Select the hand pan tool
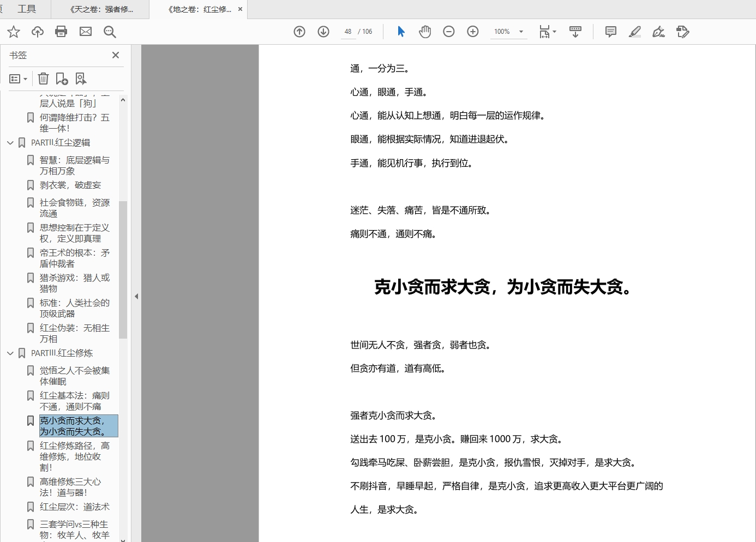This screenshot has width=756, height=542. (425, 32)
